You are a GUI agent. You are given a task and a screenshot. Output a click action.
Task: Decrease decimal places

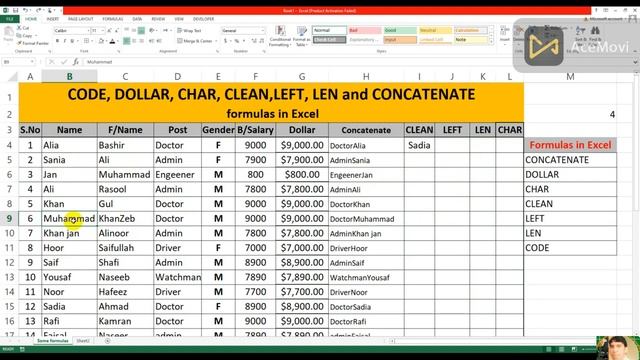pos(262,41)
